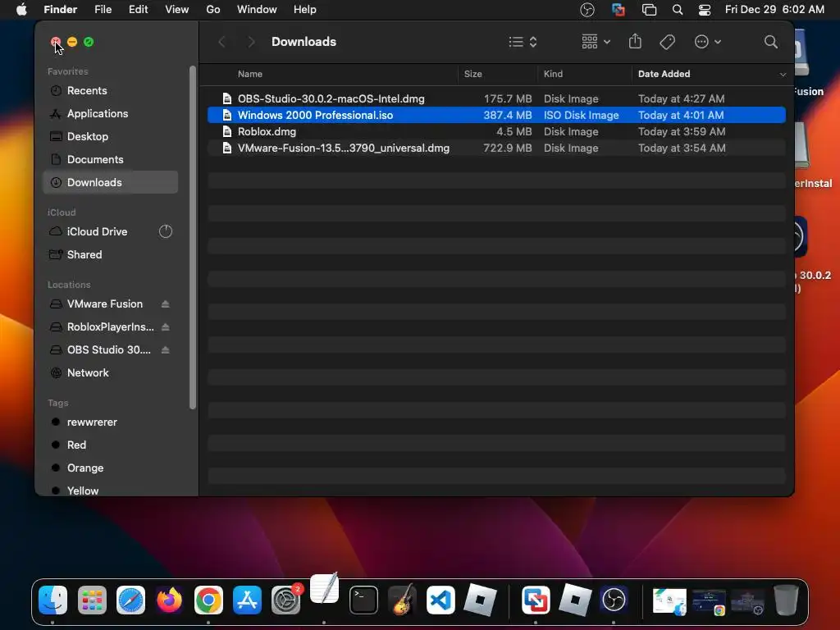Eject the VMware Fusion volume
840x630 pixels.
tap(166, 304)
